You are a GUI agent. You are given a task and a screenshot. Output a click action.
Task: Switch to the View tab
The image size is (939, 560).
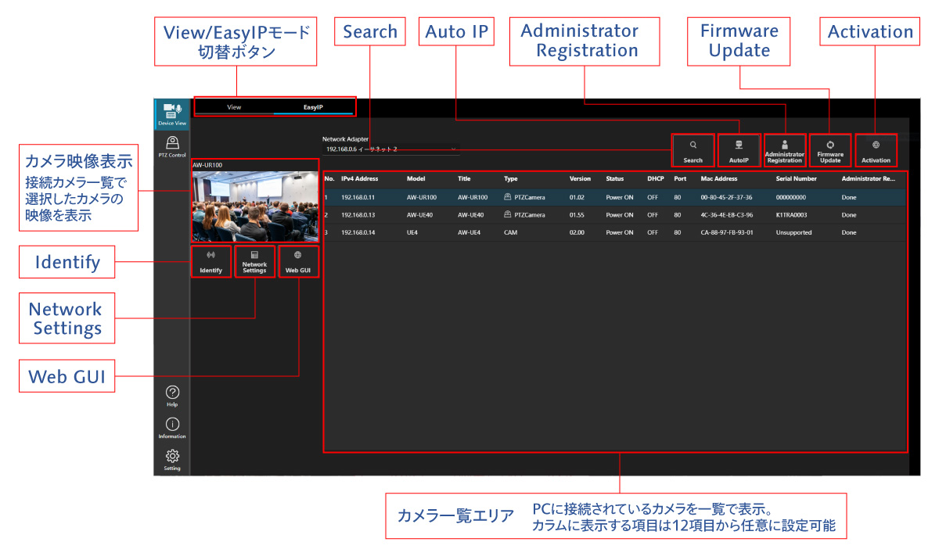tap(234, 107)
